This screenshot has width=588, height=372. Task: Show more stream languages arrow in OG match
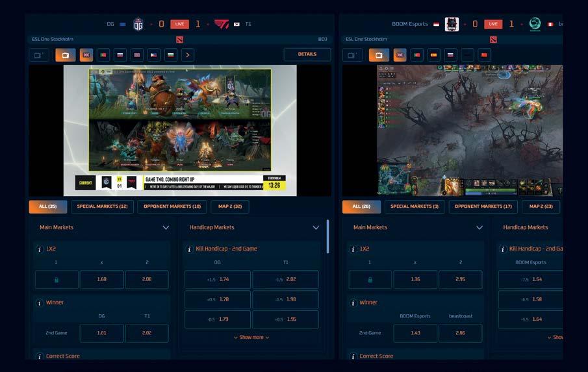188,55
